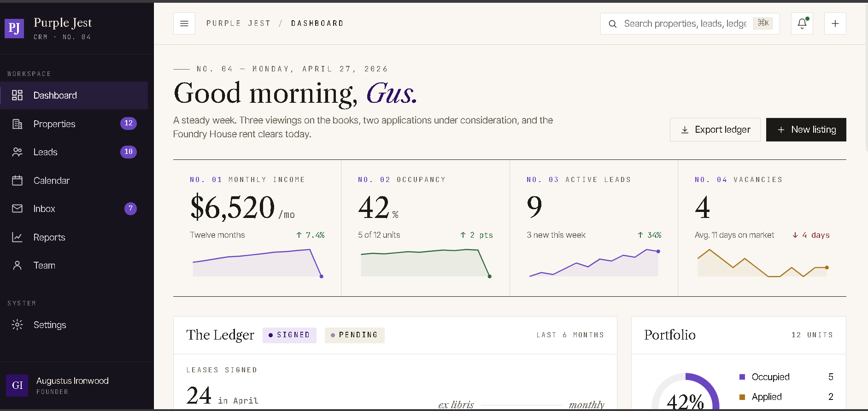
Task: Toggle the Pending ledger filter
Action: 355,335
